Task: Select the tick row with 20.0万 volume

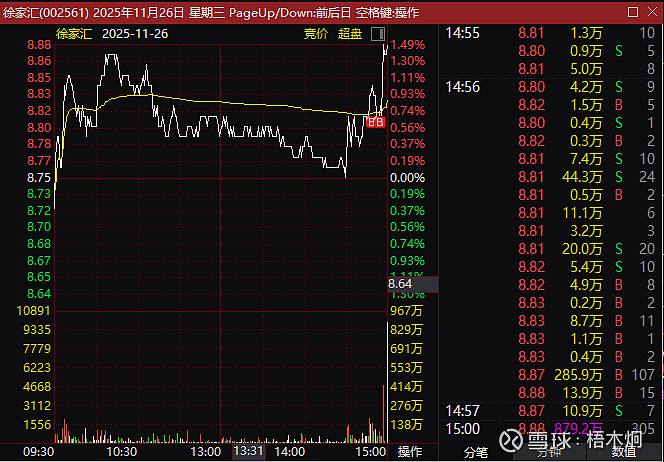Action: point(551,249)
